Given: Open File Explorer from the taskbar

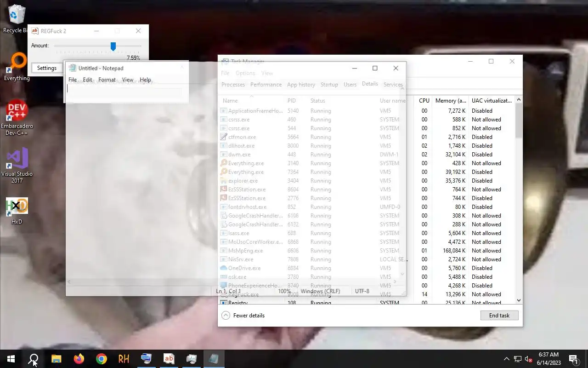Looking at the screenshot, I should [x=56, y=359].
